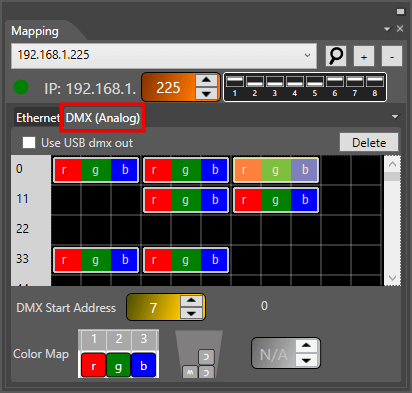Switch to the DMX (Analog) tab
This screenshot has height=393, width=412.
pyautogui.click(x=103, y=118)
